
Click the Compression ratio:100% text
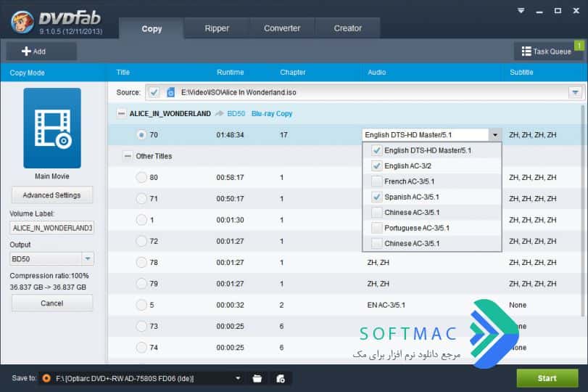pyautogui.click(x=49, y=276)
